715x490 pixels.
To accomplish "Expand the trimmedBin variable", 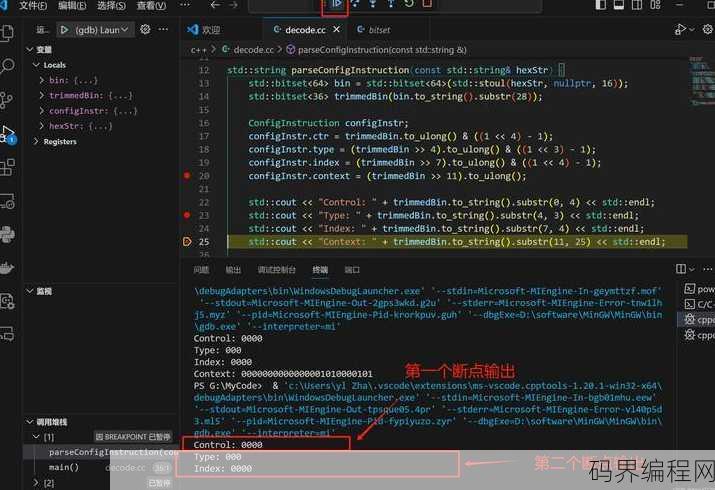I will pos(42,95).
